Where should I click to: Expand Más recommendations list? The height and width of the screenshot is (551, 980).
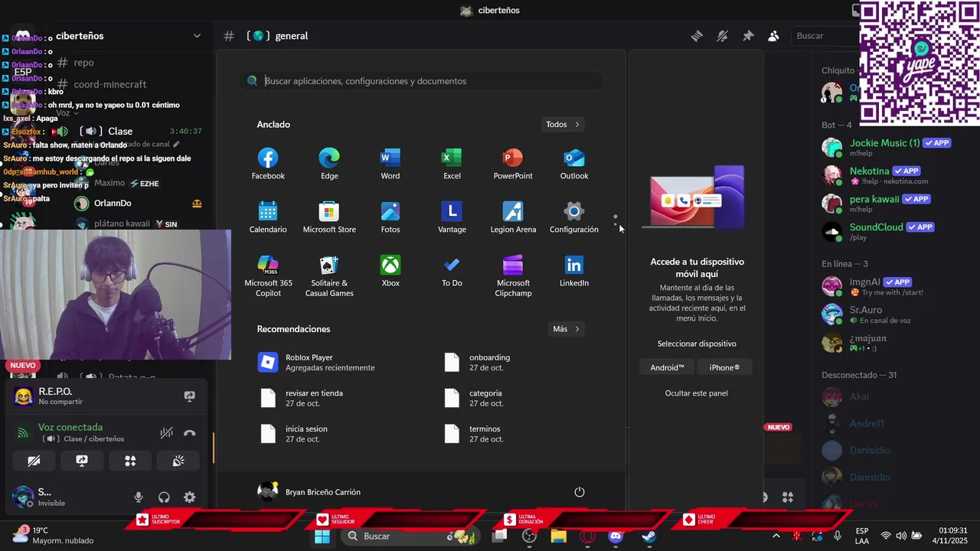[567, 329]
